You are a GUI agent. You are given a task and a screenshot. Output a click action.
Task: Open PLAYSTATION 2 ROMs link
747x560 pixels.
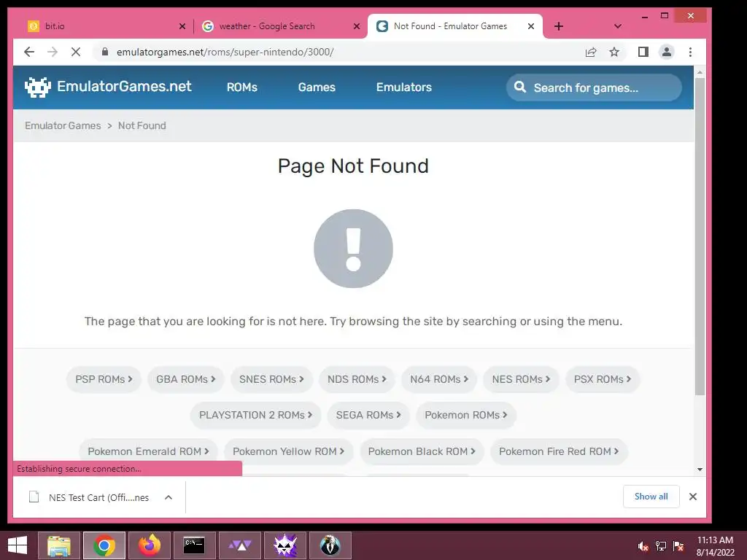tap(256, 415)
